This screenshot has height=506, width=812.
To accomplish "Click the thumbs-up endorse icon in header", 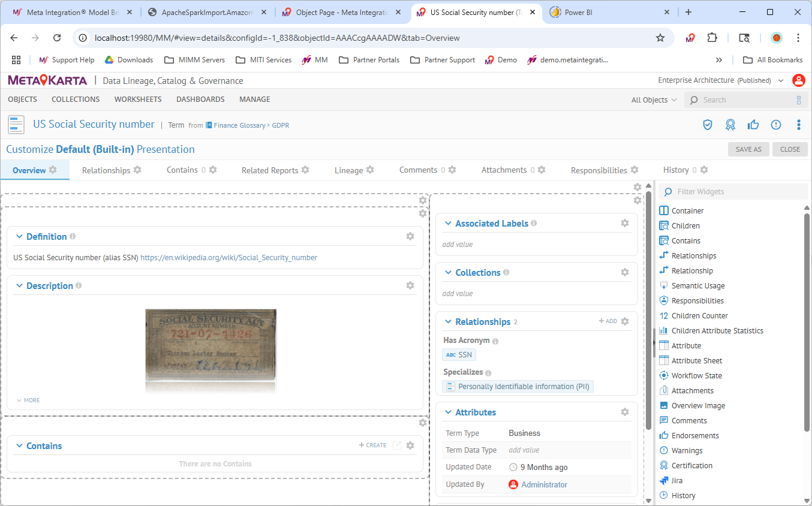I will click(x=753, y=125).
